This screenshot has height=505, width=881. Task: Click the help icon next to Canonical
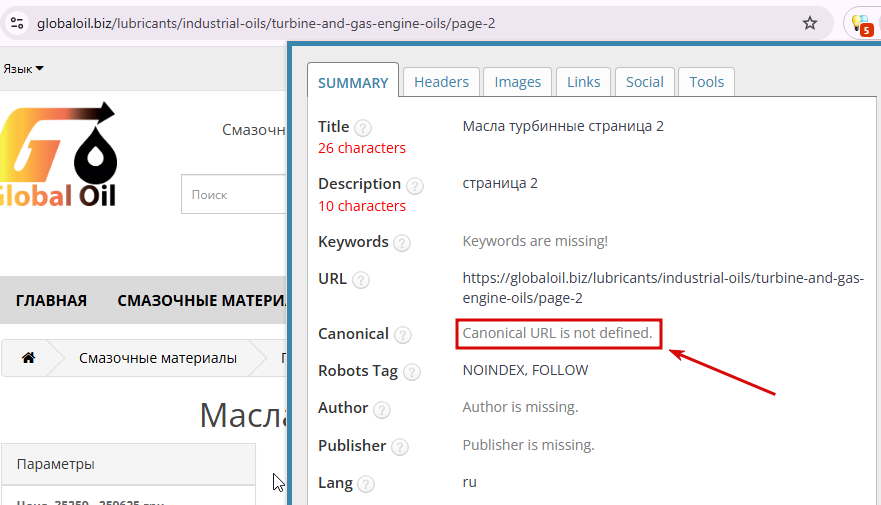402,335
